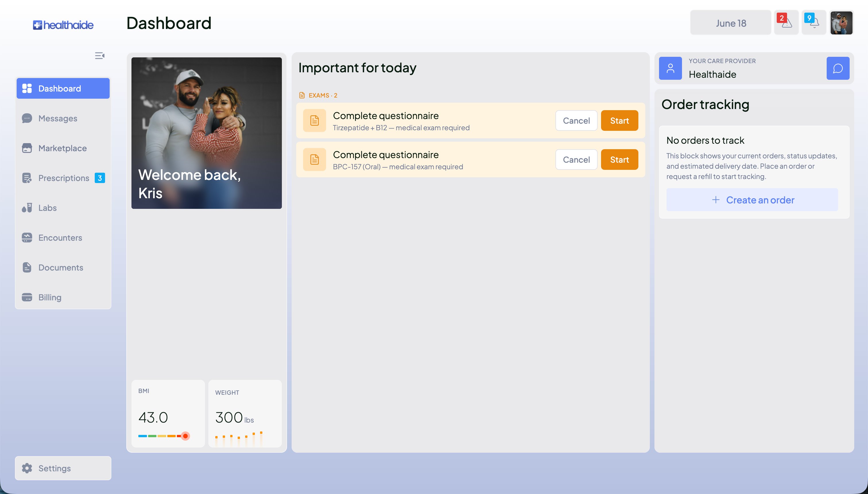Click Create an order
The height and width of the screenshot is (494, 868).
coord(752,200)
